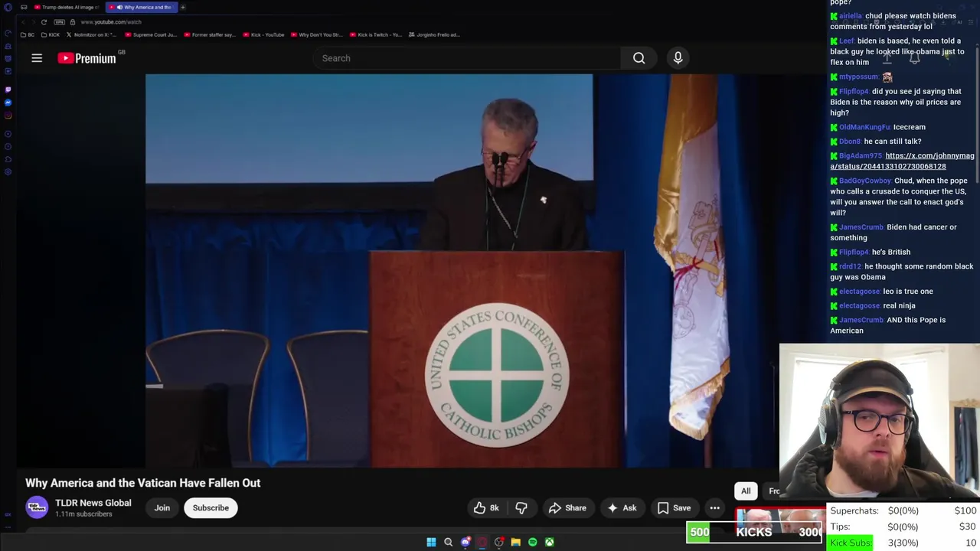This screenshot has height=551, width=980.
Task: Open OBS Studio from the taskbar
Action: click(498, 543)
